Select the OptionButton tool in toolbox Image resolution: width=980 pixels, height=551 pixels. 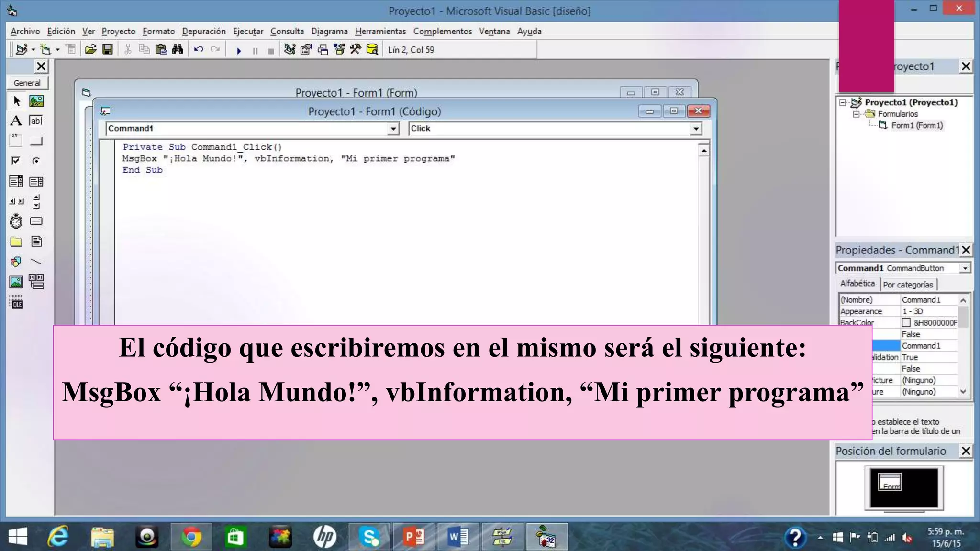click(x=36, y=161)
